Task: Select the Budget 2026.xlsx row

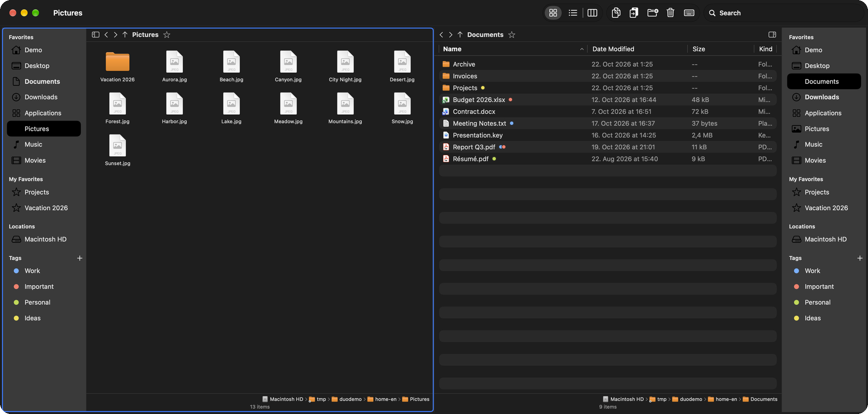Action: tap(608, 100)
